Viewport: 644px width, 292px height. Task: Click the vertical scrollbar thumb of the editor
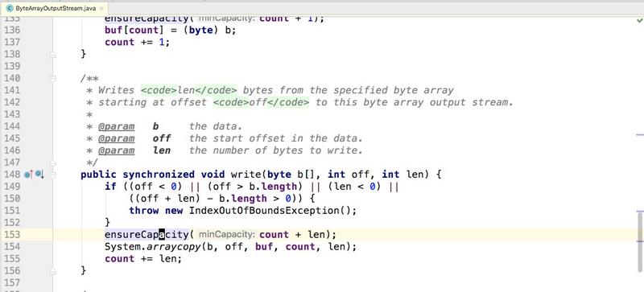640,242
